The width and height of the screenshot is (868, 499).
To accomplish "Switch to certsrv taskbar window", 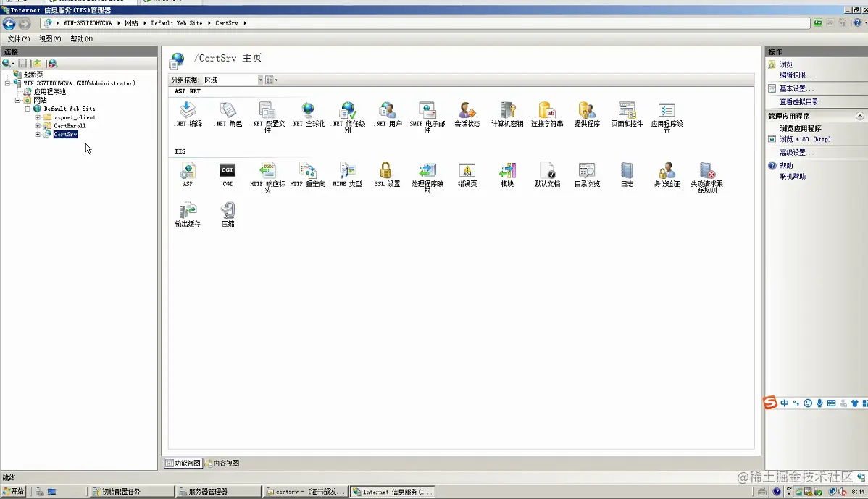I will (306, 491).
